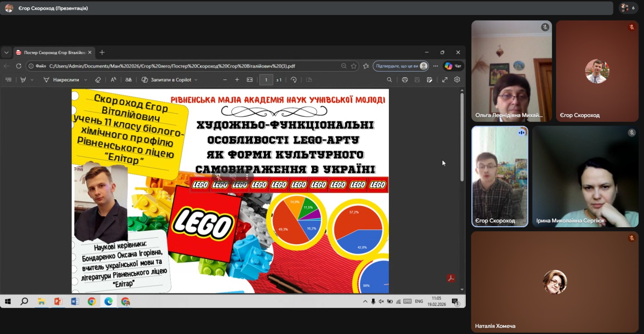Click the PDF vertical scrollbar thumb
Viewport: 644px width, 334px height.
tap(462, 137)
